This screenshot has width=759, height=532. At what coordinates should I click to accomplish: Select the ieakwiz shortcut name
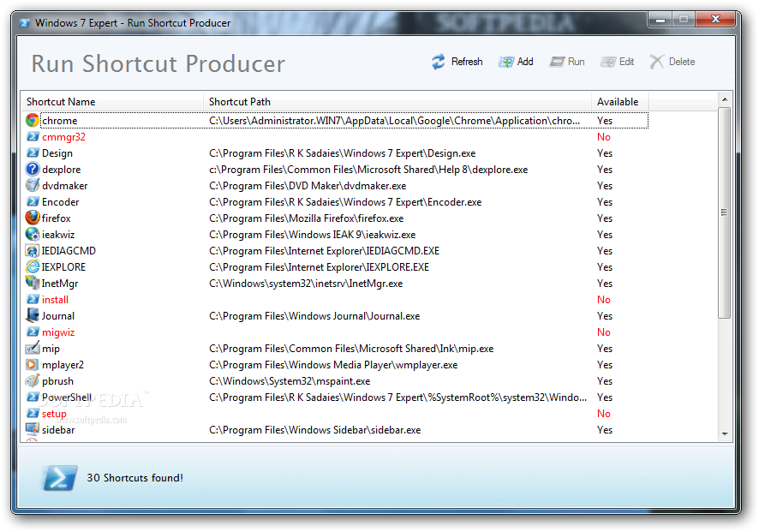click(58, 235)
